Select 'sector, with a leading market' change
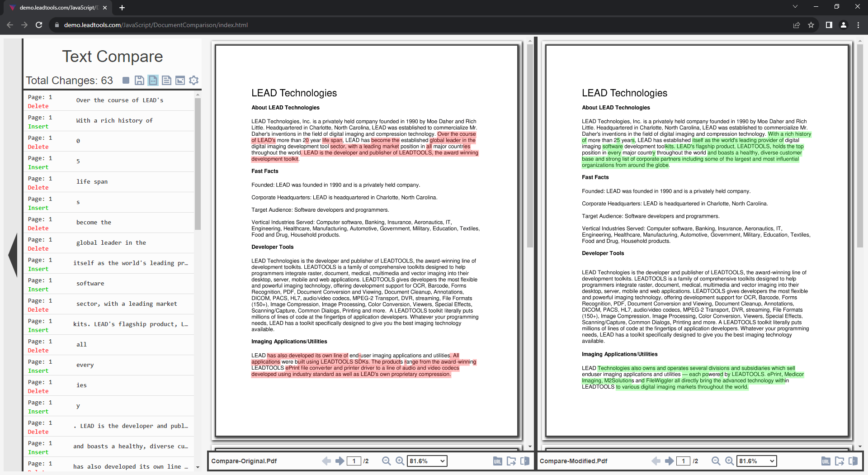This screenshot has height=475, width=868. pyautogui.click(x=109, y=304)
